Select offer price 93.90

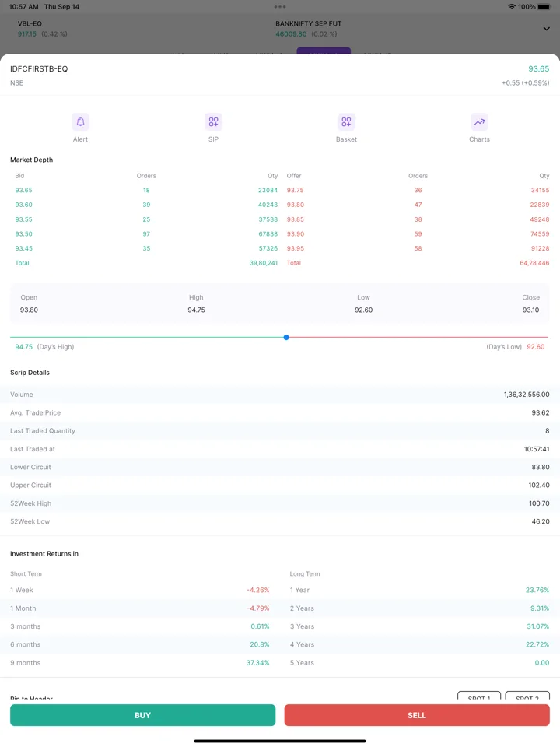click(296, 234)
